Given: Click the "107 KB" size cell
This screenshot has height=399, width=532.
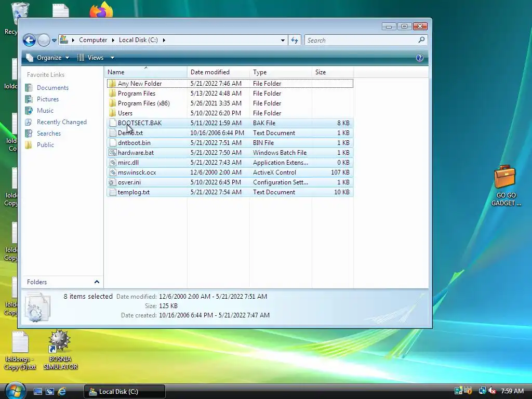Looking at the screenshot, I should coord(340,172).
